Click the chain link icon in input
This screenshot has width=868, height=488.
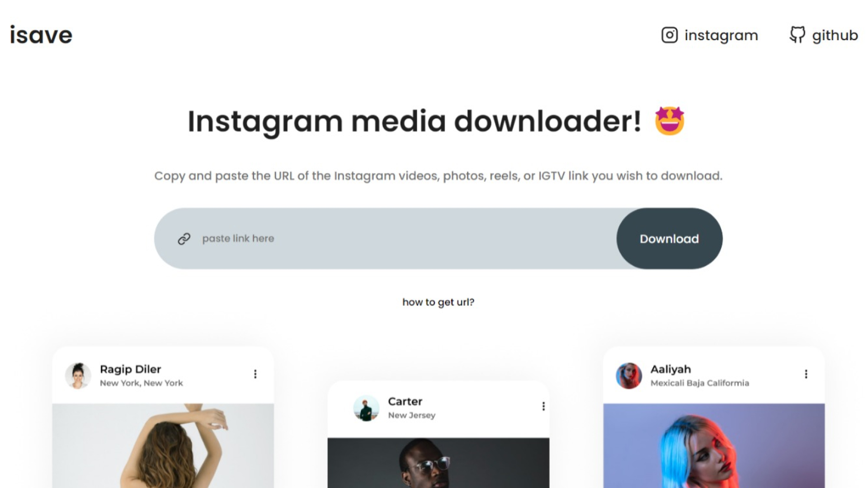pos(184,239)
